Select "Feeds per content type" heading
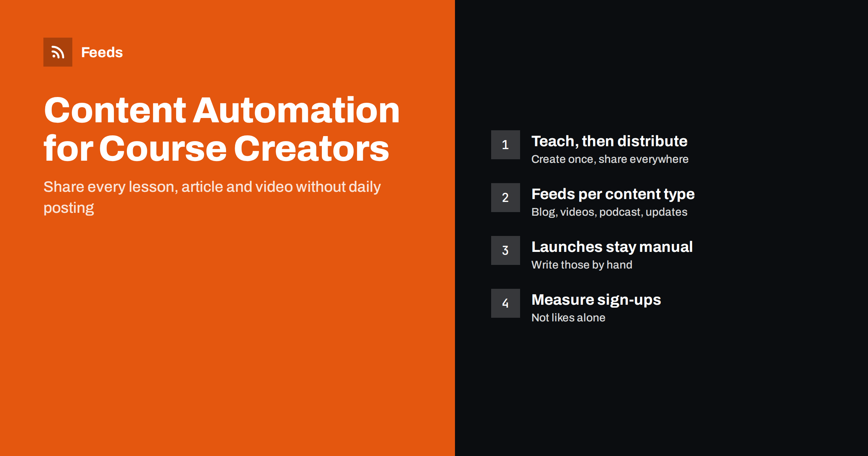The image size is (868, 456). 613,194
